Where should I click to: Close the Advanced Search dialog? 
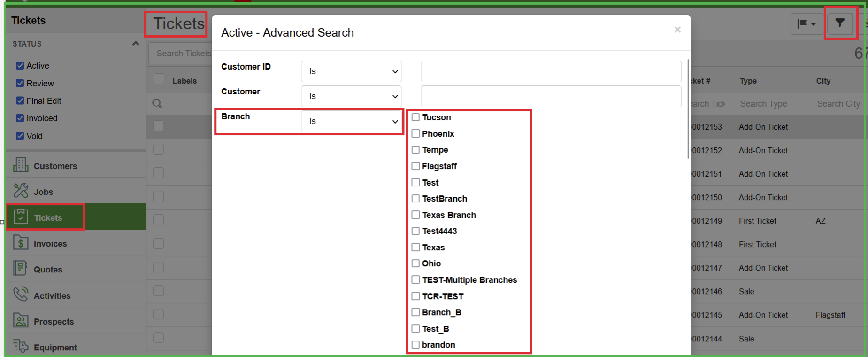point(677,30)
